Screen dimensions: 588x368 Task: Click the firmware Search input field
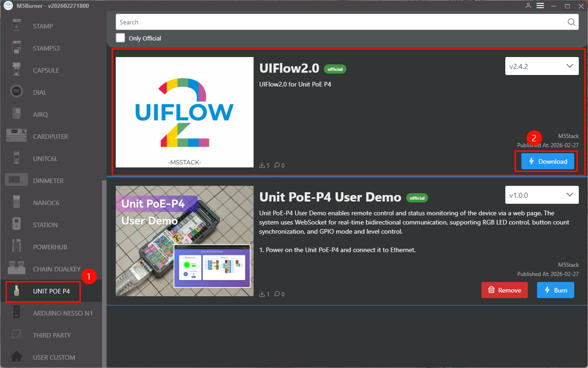coord(340,22)
